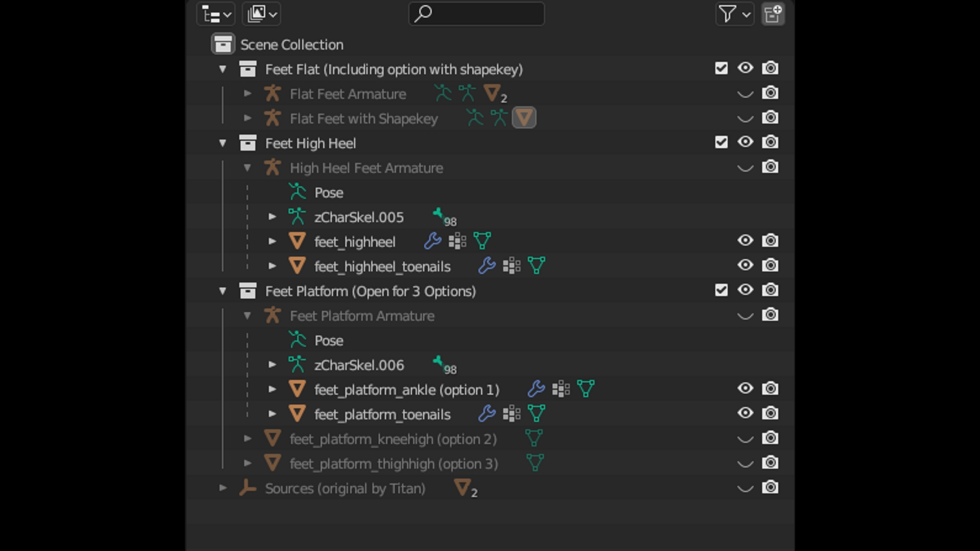This screenshot has height=551, width=980.
Task: Click feet_platform_kneehigh mesh data icon
Action: coord(533,438)
